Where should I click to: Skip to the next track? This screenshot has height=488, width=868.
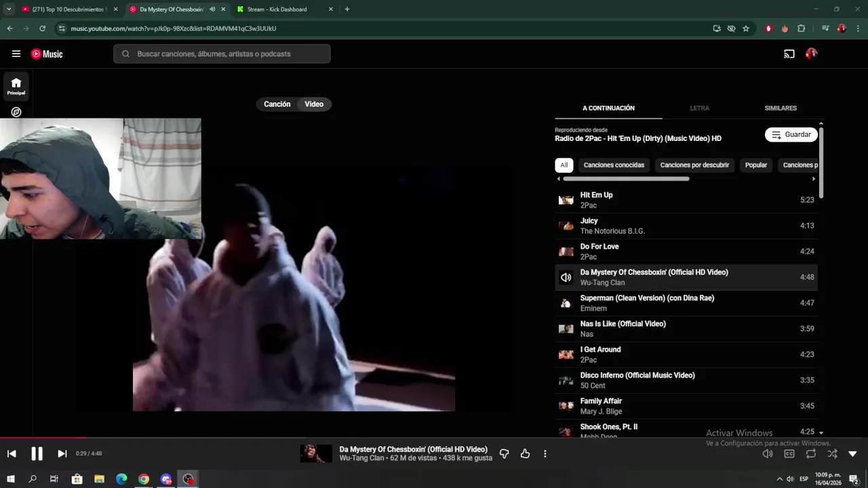(x=62, y=454)
